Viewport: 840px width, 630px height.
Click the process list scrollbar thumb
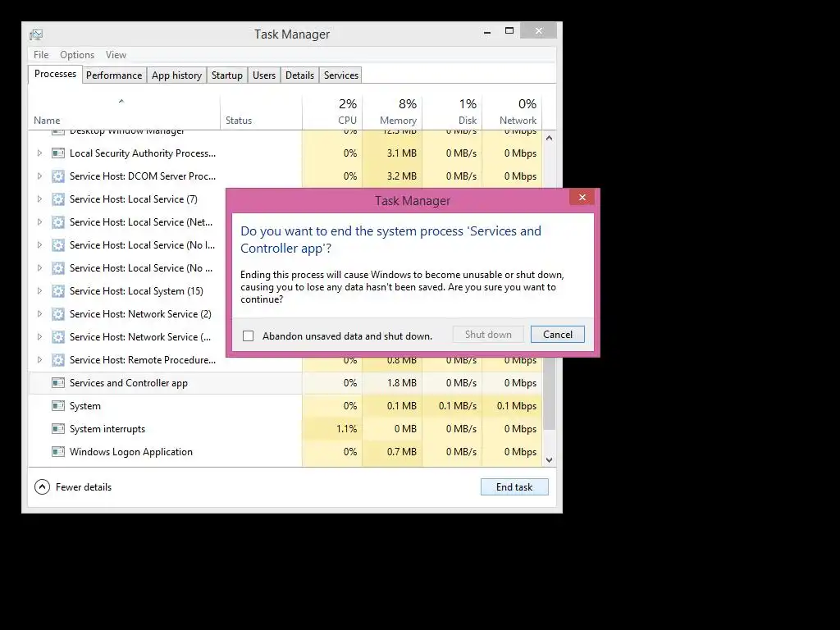549,393
